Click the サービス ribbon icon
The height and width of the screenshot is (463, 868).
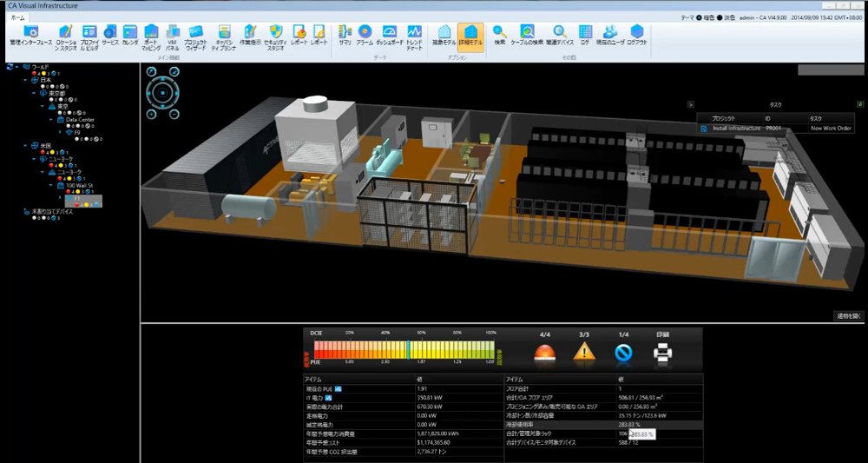click(109, 35)
